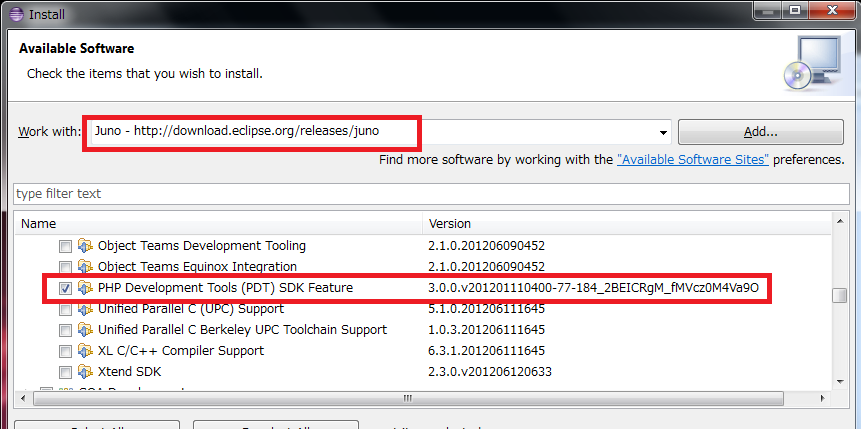The height and width of the screenshot is (429, 861).
Task: Click version 1.0.3.201206111645
Action: coord(487,330)
